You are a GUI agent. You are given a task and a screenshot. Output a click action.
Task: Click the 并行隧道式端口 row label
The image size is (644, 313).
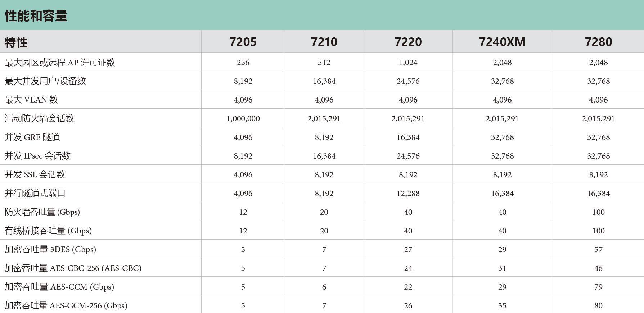click(35, 194)
